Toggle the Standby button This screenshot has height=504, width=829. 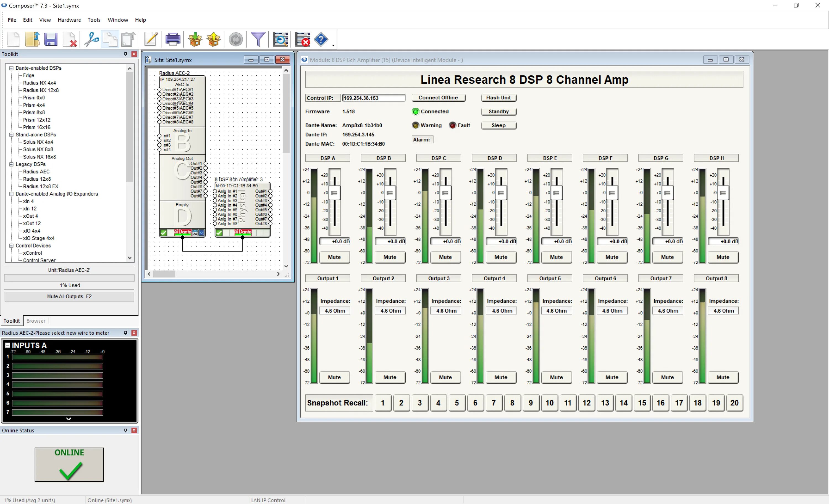tap(499, 111)
